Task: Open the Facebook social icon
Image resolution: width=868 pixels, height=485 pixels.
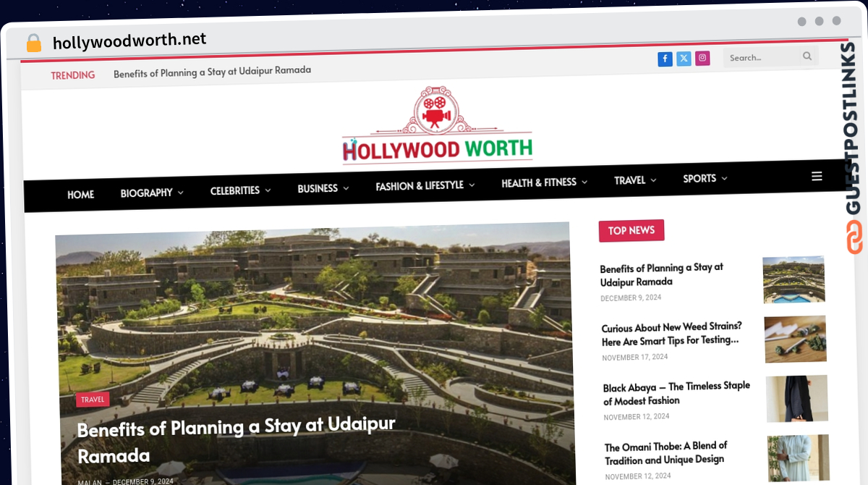Action: coord(665,59)
